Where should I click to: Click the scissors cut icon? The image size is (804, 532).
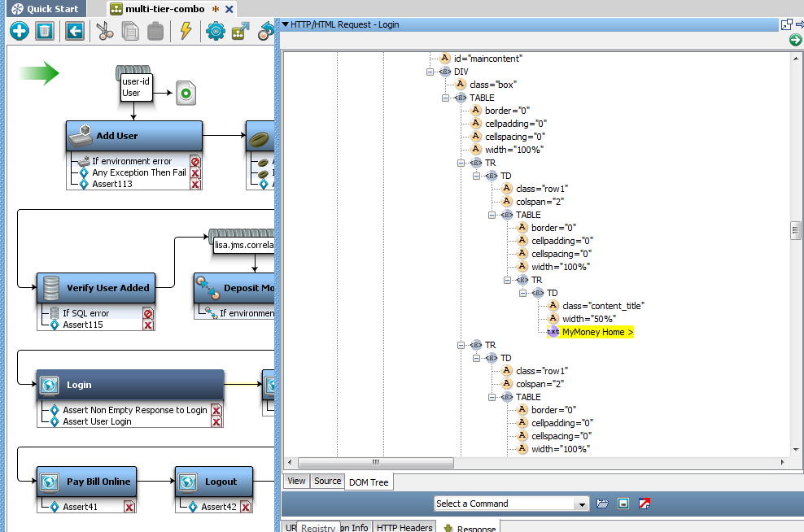(x=103, y=31)
